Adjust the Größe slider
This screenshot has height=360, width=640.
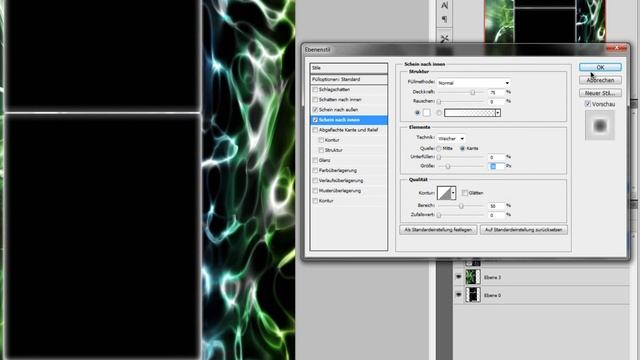pos(448,166)
